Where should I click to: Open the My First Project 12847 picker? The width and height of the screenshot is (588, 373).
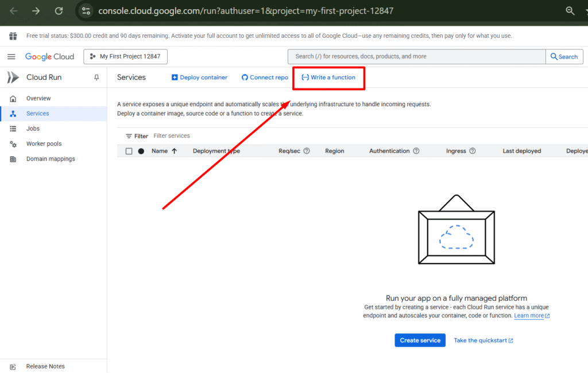(x=125, y=56)
